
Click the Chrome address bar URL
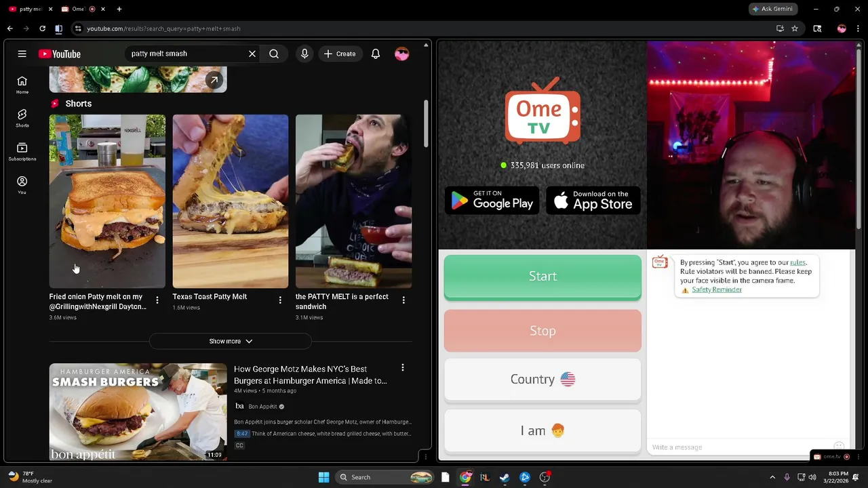point(163,28)
